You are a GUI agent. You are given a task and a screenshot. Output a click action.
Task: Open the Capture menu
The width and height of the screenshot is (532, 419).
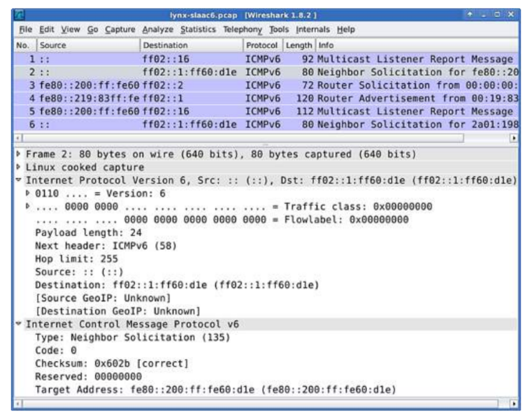[x=122, y=29]
